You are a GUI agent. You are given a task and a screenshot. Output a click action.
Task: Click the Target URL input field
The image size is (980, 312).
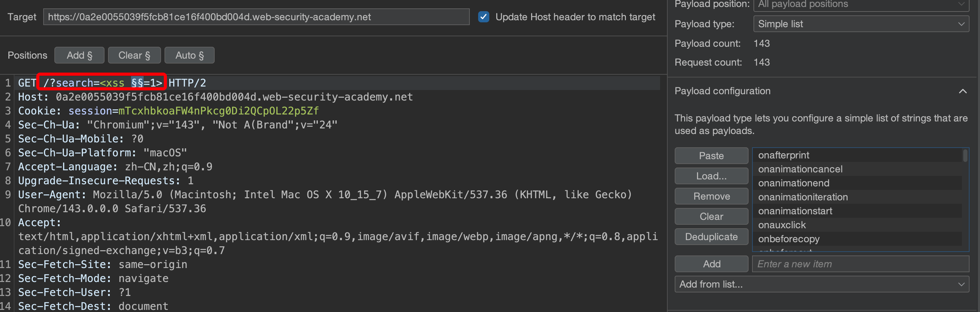pyautogui.click(x=256, y=17)
